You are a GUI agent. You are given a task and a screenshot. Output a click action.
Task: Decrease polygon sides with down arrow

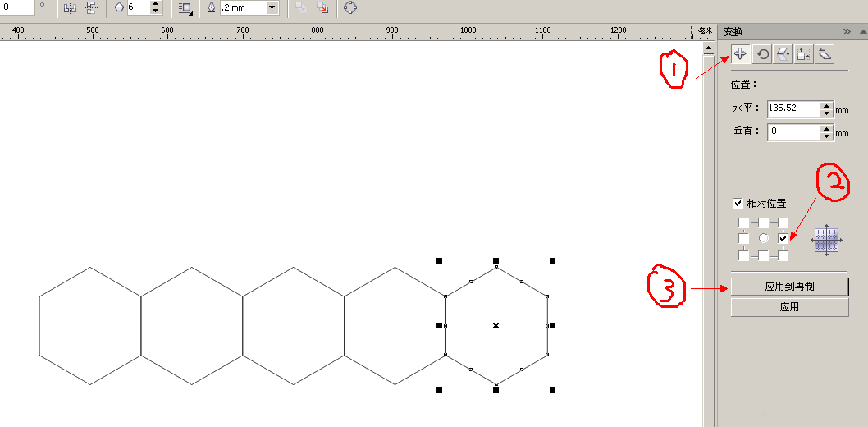click(156, 11)
